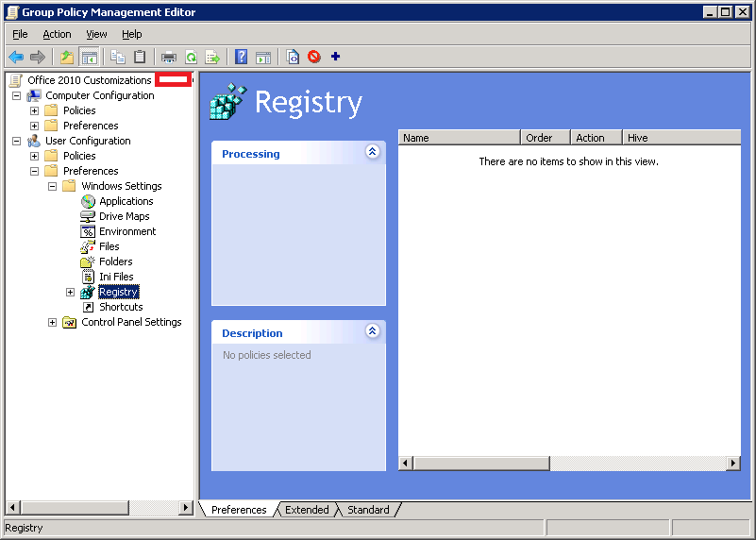
Task: Click the Back arrow toolbar icon
Action: 16,58
